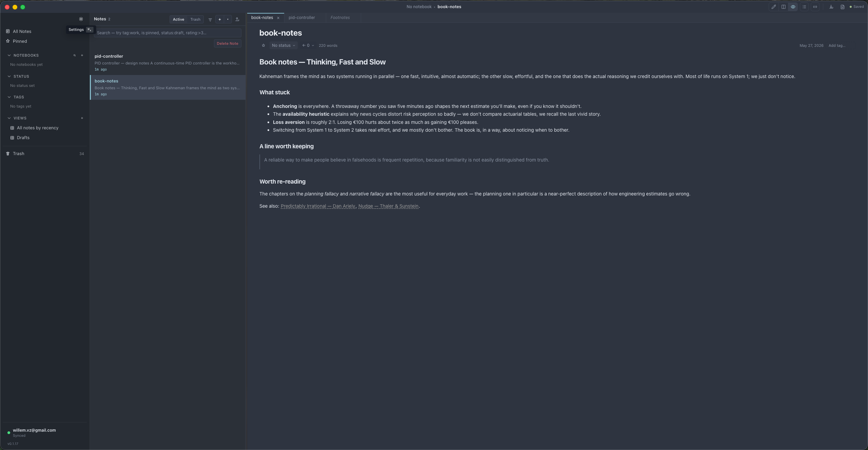
Task: Switch to the book-notes tab
Action: 262,18
